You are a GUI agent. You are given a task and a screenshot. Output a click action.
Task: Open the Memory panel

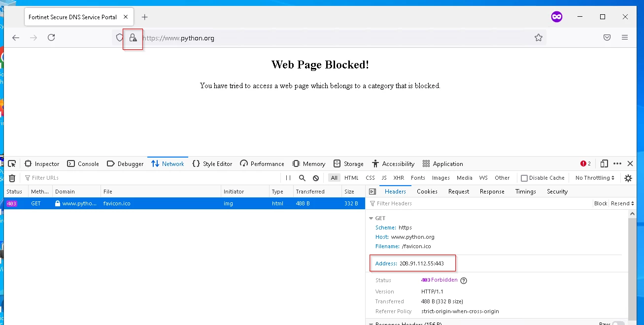[309, 164]
